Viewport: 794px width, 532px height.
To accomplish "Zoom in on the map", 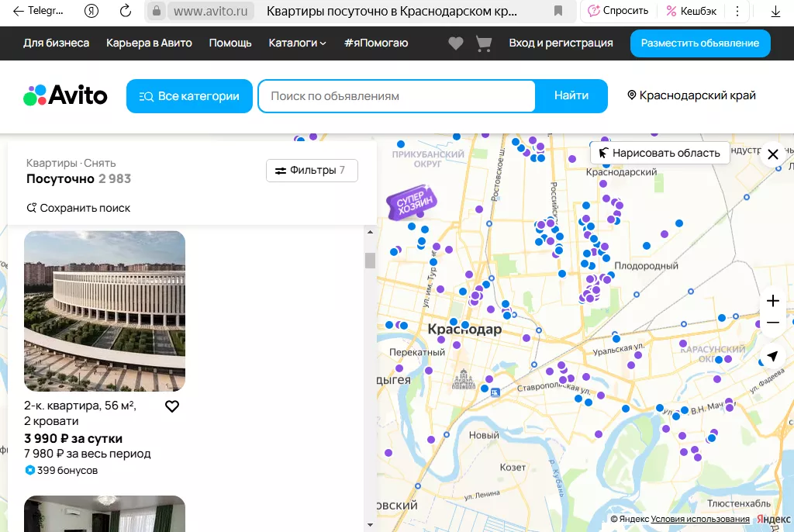I will click(x=772, y=301).
